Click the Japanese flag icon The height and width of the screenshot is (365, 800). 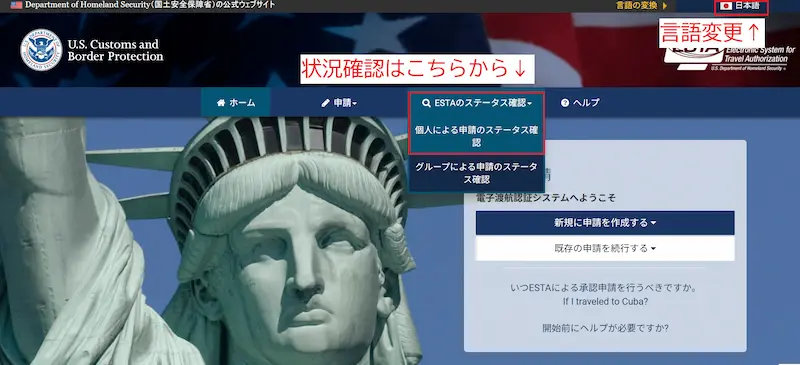click(726, 7)
